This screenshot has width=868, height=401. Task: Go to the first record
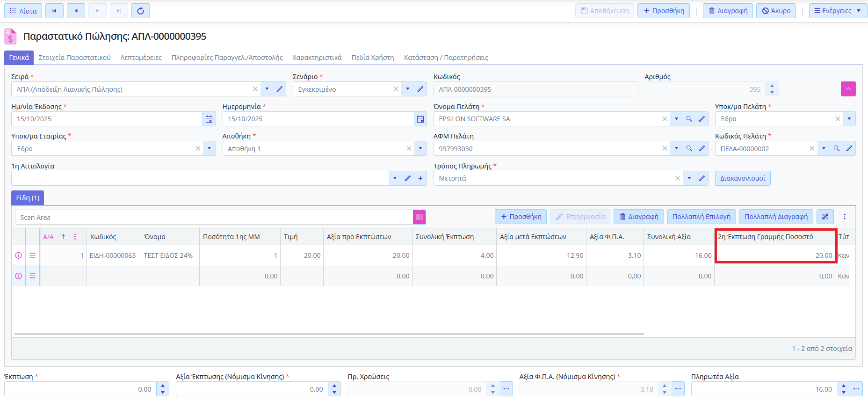pos(54,11)
